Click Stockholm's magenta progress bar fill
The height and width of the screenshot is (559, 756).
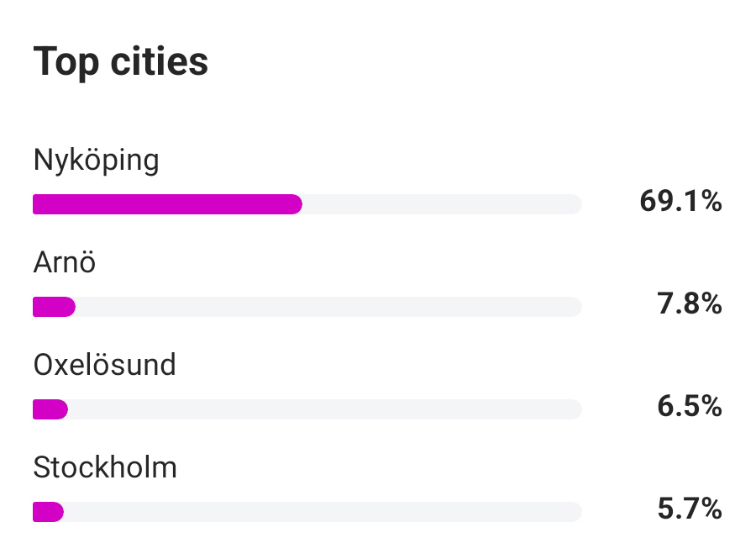[48, 511]
